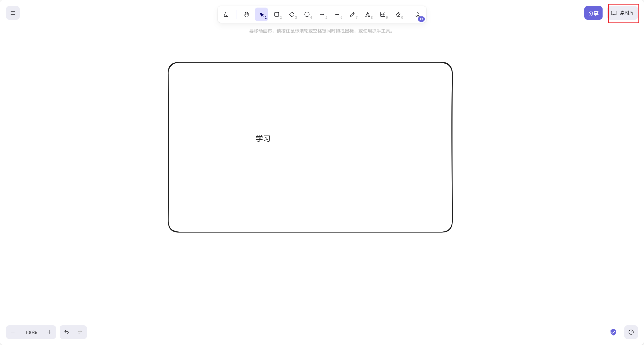
Task: Redo the last undone action
Action: 80,332
